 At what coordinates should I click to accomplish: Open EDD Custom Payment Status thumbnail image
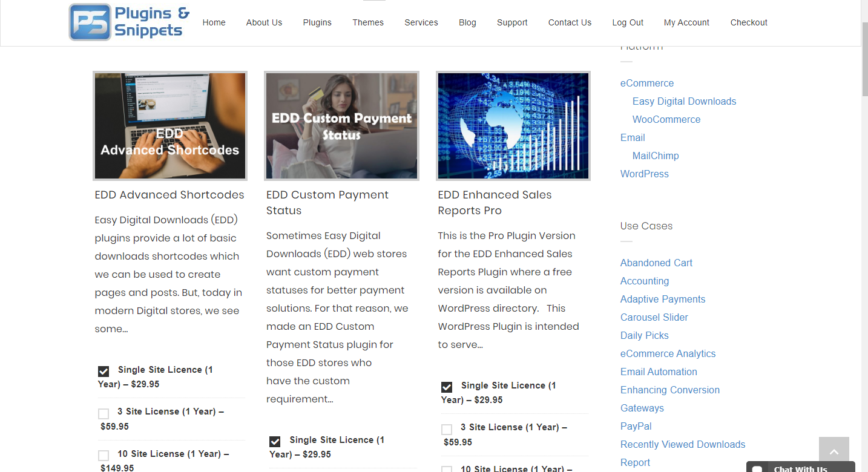click(341, 126)
